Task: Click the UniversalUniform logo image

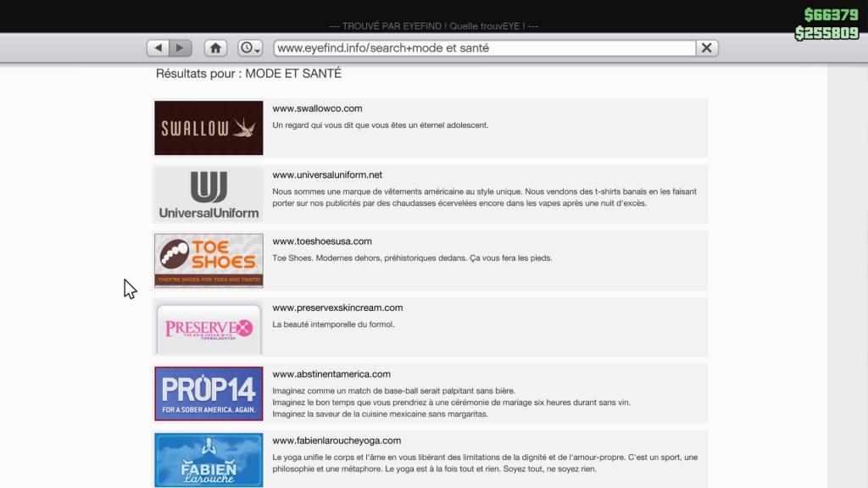Action: 209,194
